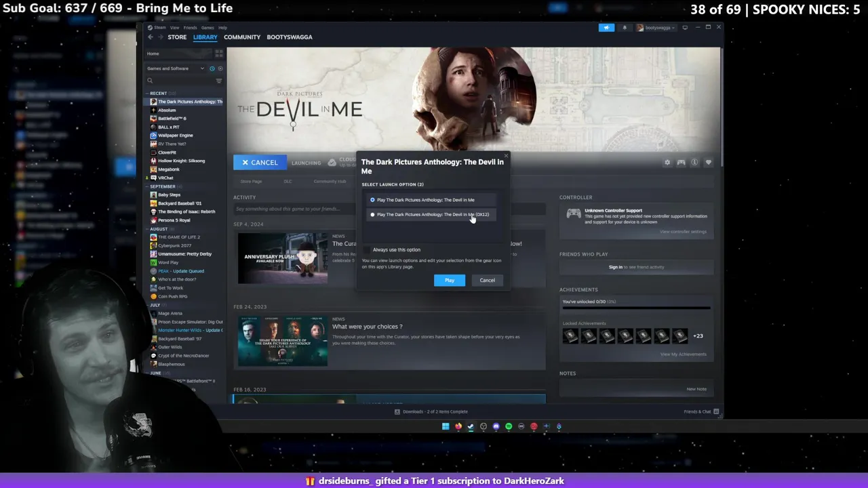
Task: Select Hollow Knight: Silksong in the library
Action: click(181, 161)
